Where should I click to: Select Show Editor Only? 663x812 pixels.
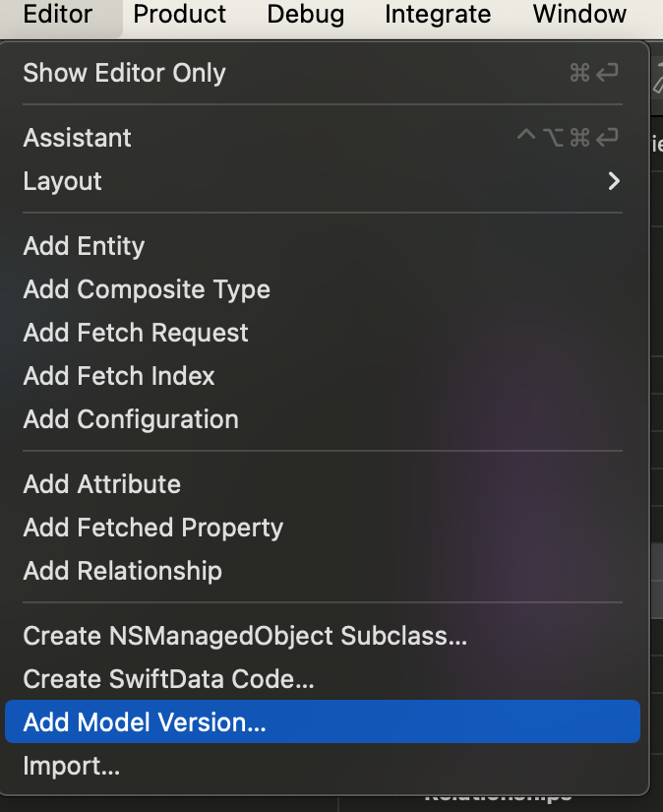tap(124, 73)
